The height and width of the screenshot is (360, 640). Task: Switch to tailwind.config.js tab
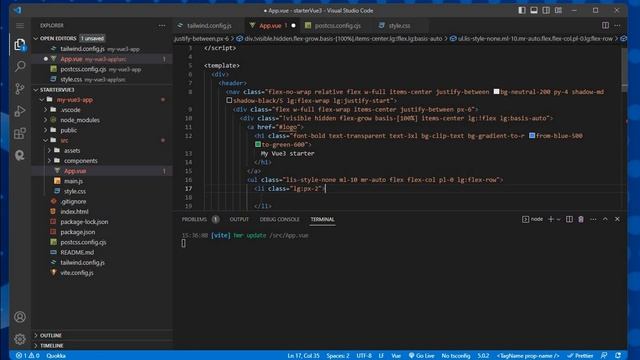[x=209, y=25]
